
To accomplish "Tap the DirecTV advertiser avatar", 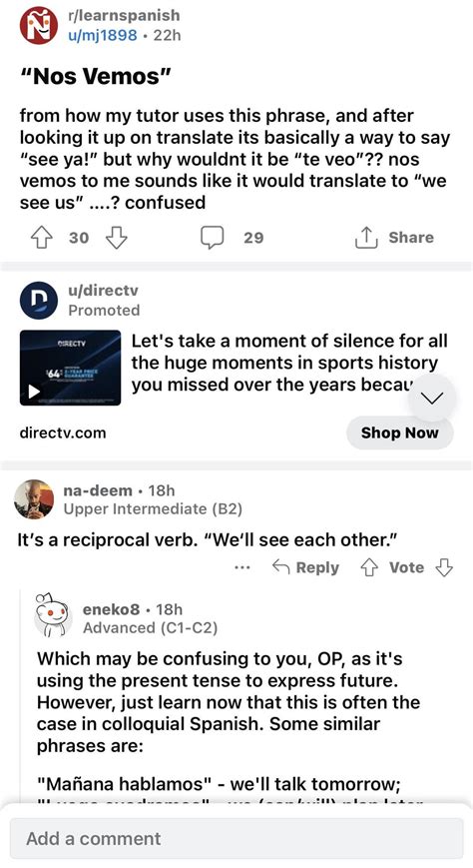I will pos(39,301).
